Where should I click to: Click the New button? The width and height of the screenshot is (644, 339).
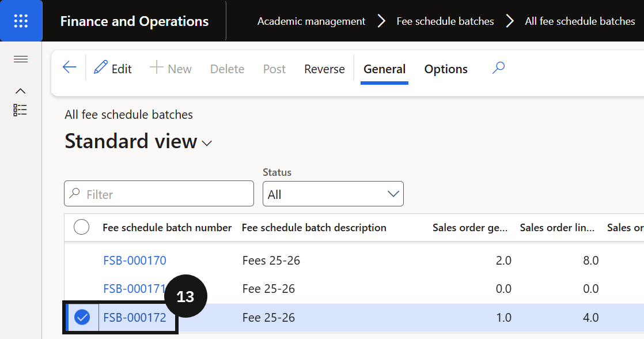(x=171, y=68)
